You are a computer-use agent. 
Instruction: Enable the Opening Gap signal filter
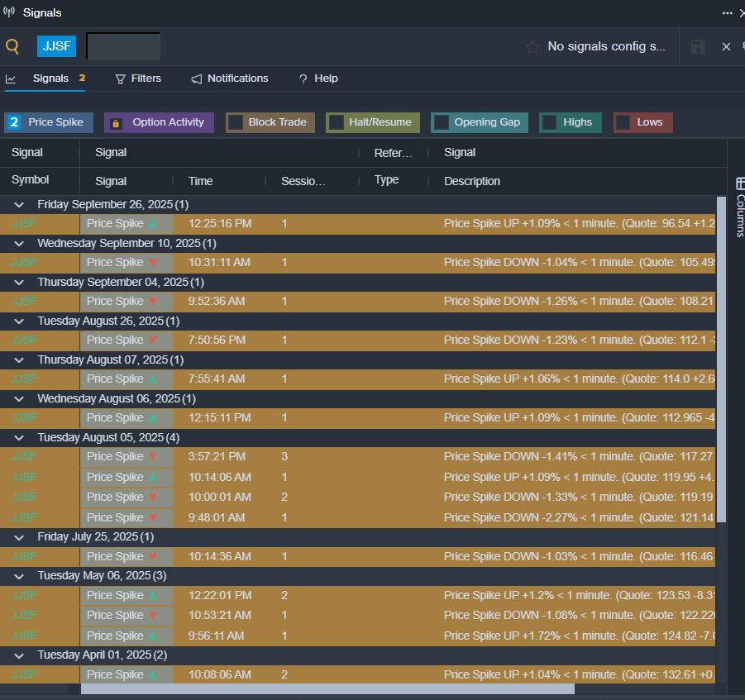click(442, 122)
